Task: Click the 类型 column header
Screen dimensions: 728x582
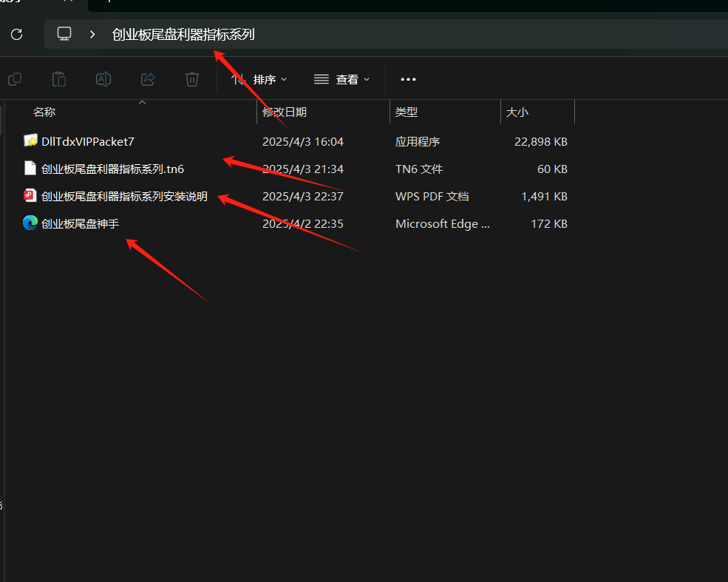Action: 406,112
